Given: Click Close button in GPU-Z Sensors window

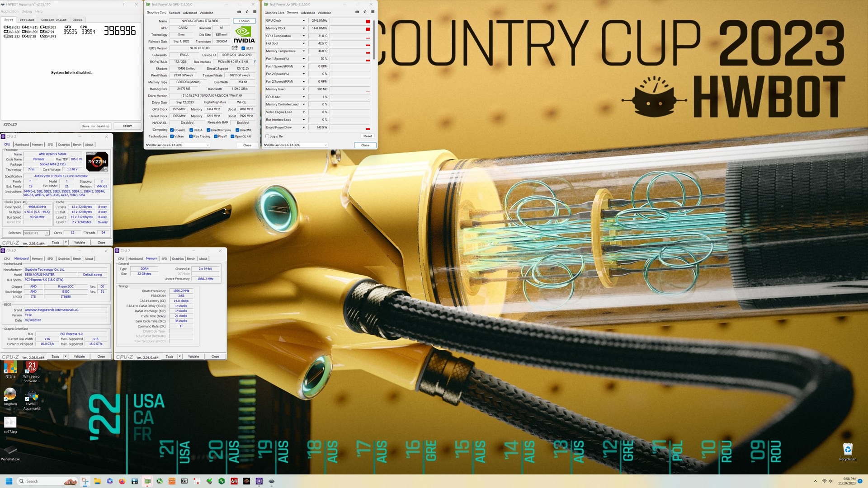Looking at the screenshot, I should (x=365, y=145).
